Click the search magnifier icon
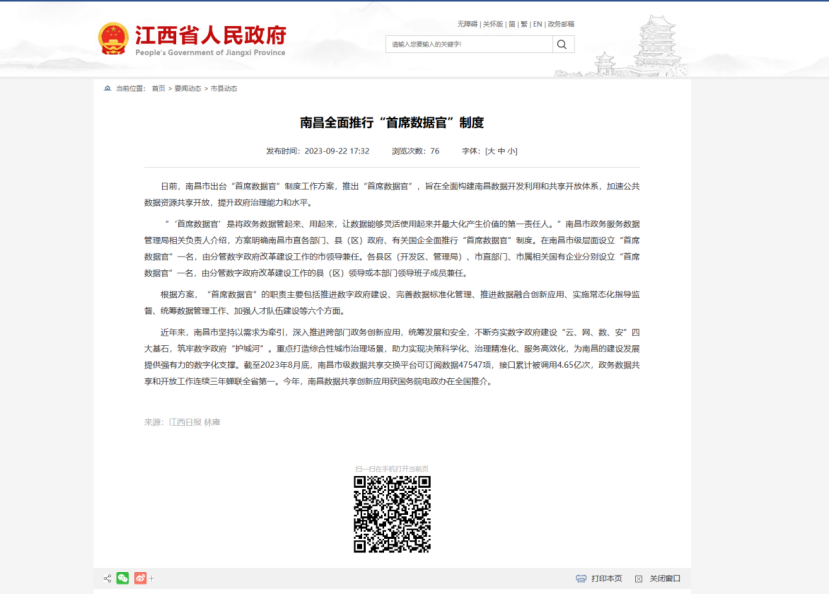This screenshot has height=595, width=830. [562, 43]
